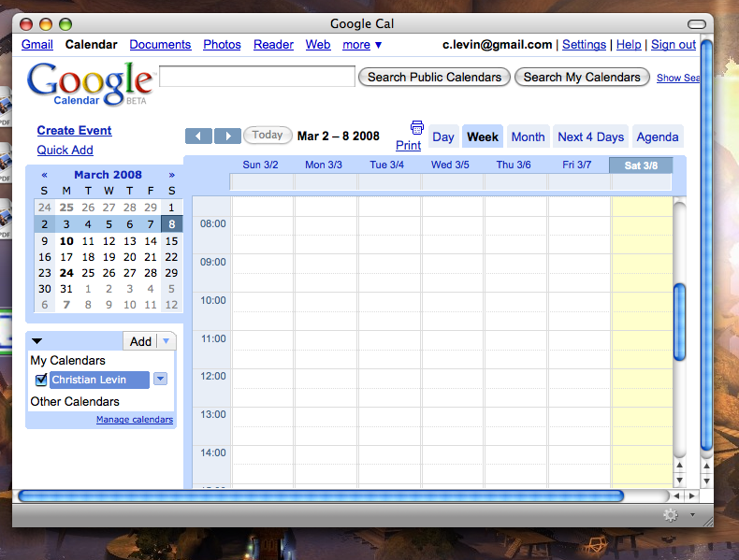The image size is (739, 560).
Task: Click the Quick Add link
Action: (x=65, y=150)
